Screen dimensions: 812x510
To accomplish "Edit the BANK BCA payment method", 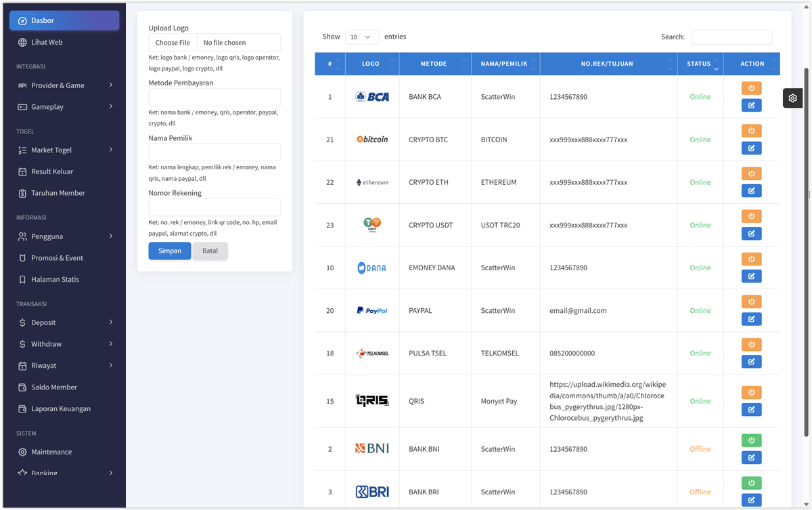I will tap(751, 105).
